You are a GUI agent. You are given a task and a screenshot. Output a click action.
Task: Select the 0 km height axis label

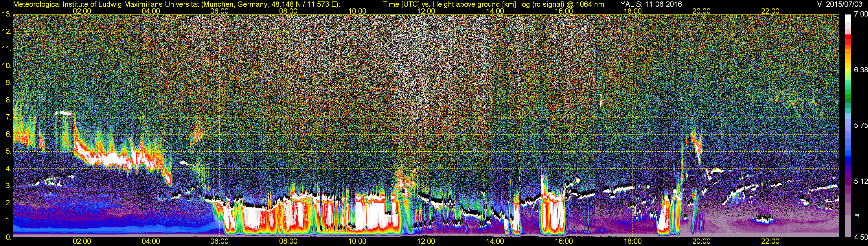pos(8,237)
